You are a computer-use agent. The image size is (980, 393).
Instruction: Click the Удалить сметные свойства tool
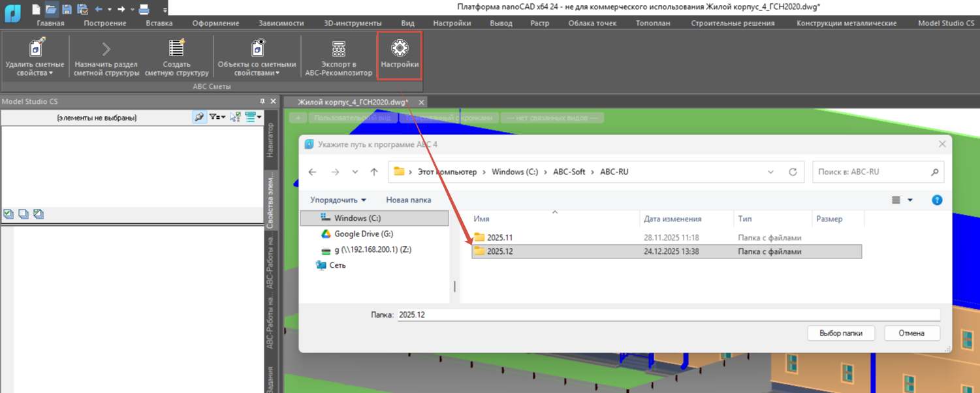point(35,57)
